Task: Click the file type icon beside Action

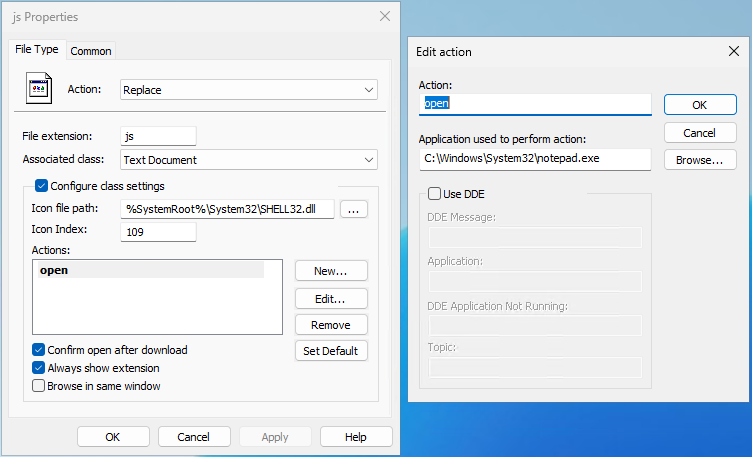Action: [x=39, y=90]
